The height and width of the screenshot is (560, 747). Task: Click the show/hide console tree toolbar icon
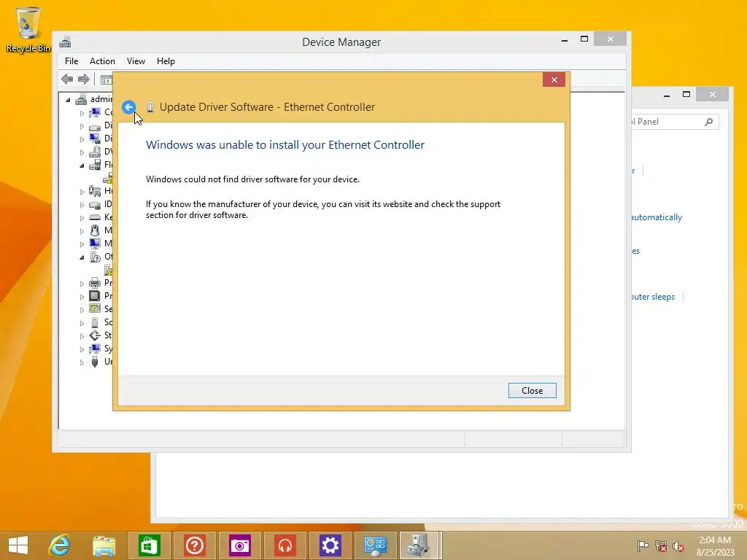[x=107, y=79]
